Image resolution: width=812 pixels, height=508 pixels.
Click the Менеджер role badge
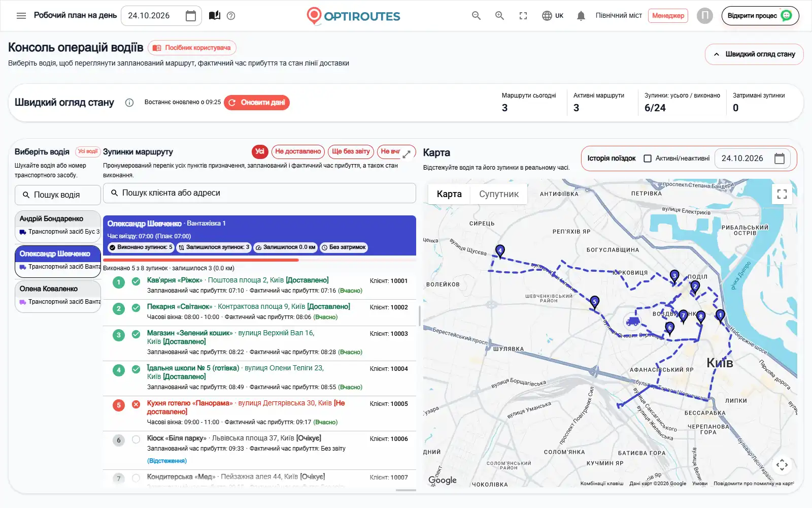[668, 16]
